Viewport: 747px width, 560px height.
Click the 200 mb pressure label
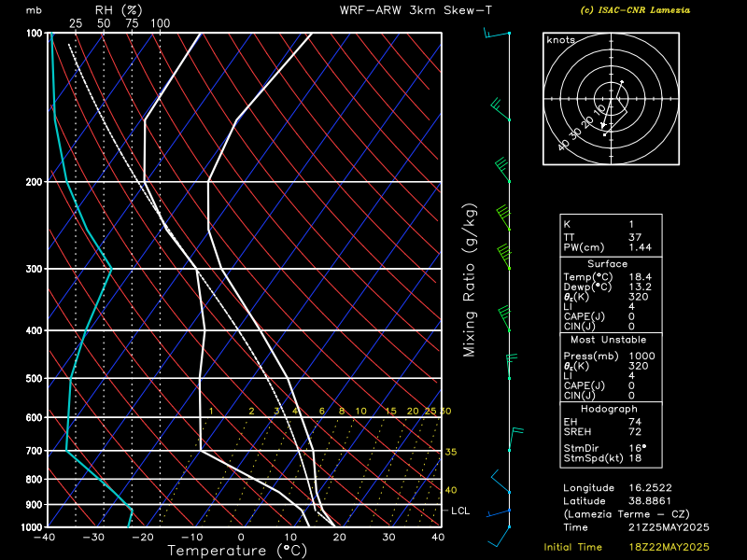[35, 182]
